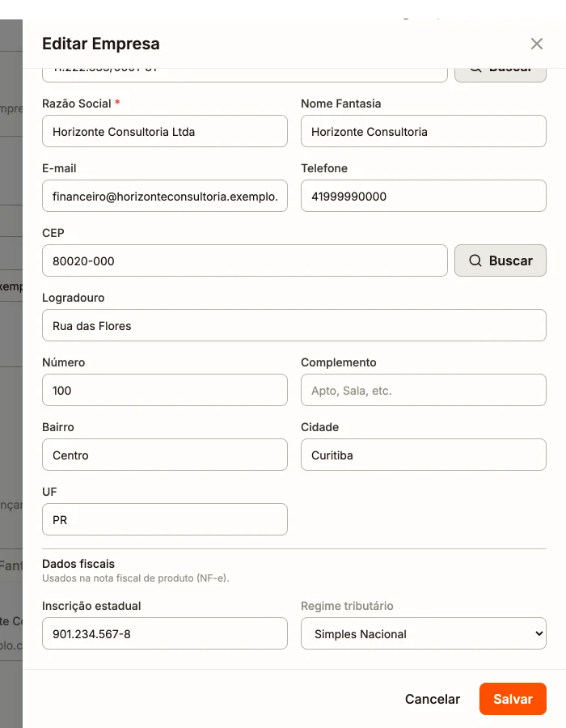Click the Complemento field
This screenshot has width=566, height=728.
(x=423, y=390)
